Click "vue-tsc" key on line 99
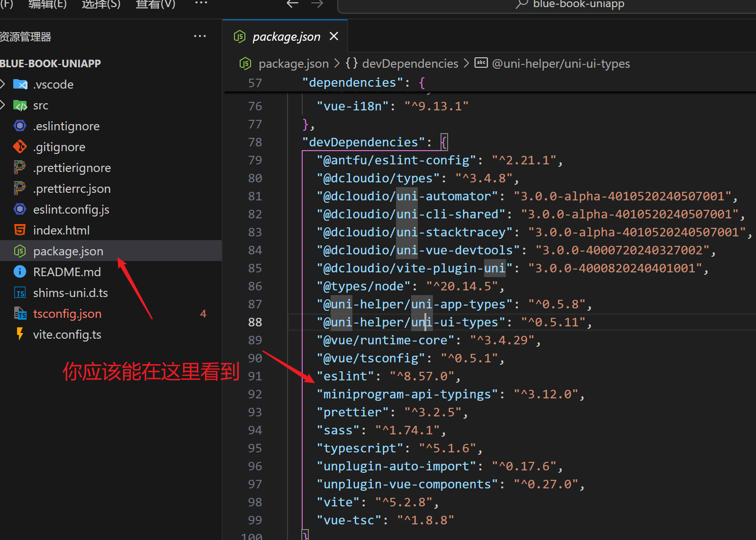The image size is (756, 540). point(349,520)
